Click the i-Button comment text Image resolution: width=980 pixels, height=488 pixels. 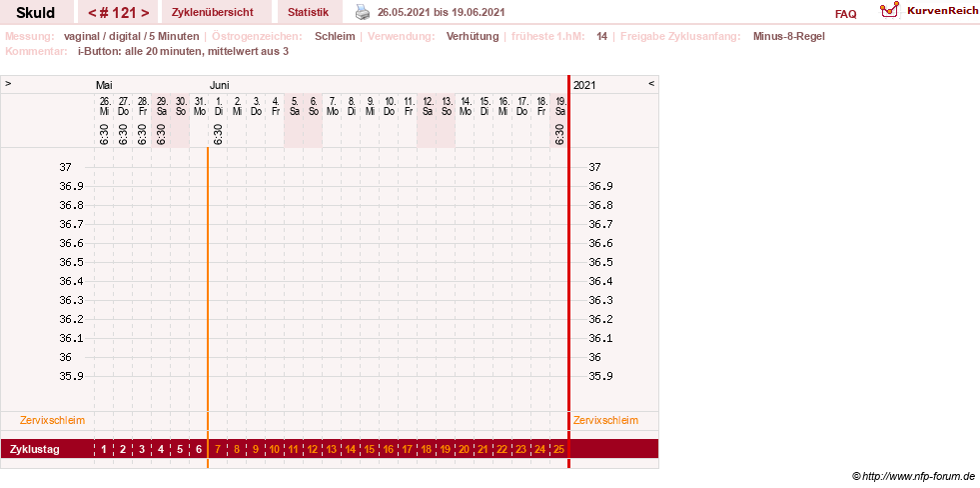tap(183, 51)
